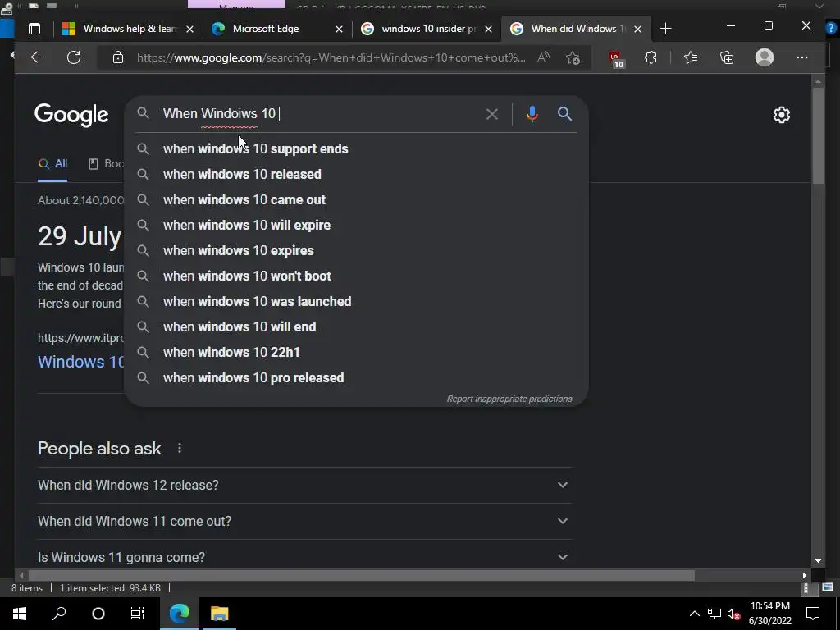The image size is (840, 630).
Task: Start voice search with microphone icon
Action: (532, 114)
